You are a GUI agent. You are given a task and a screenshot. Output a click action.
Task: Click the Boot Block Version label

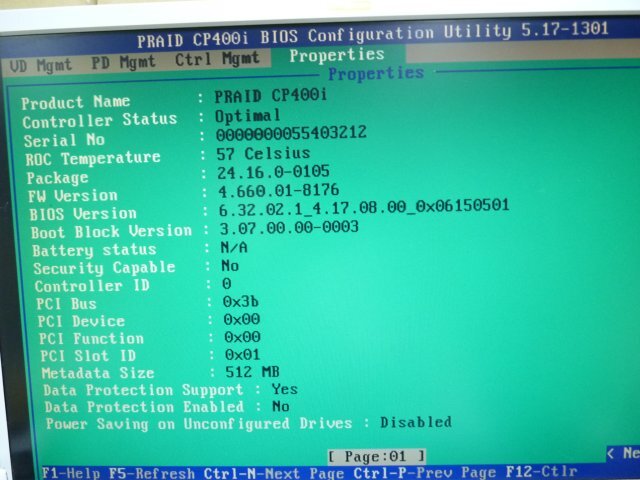click(x=111, y=231)
